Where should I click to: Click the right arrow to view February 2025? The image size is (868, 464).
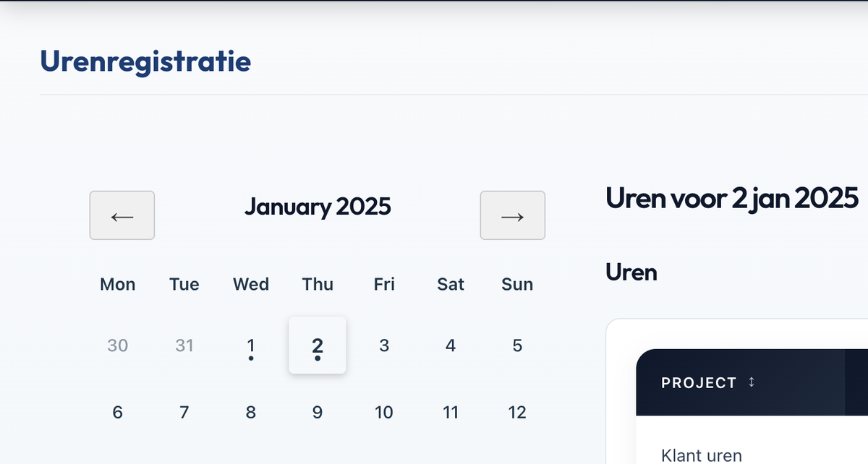pyautogui.click(x=512, y=215)
